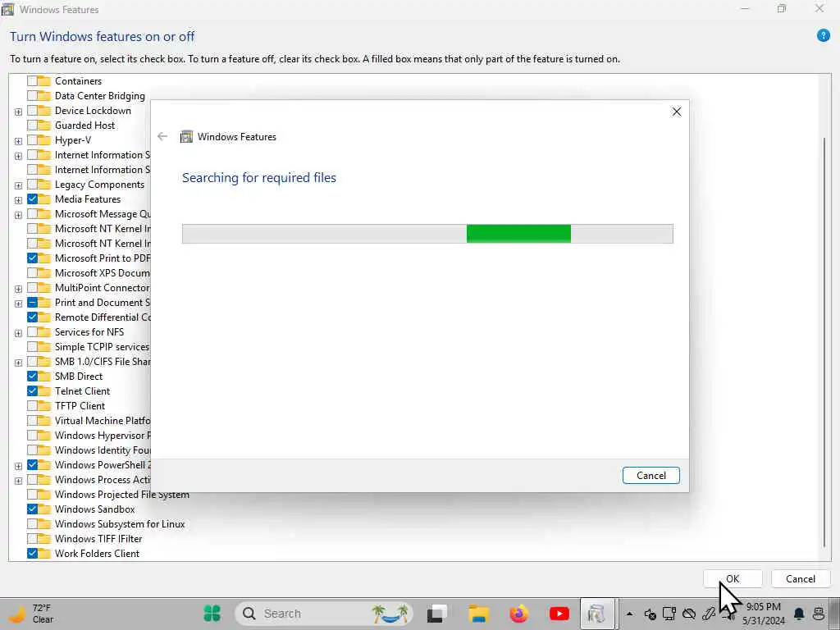840x630 pixels.
Task: Click the feature list vertical scrollbar
Action: [x=824, y=342]
